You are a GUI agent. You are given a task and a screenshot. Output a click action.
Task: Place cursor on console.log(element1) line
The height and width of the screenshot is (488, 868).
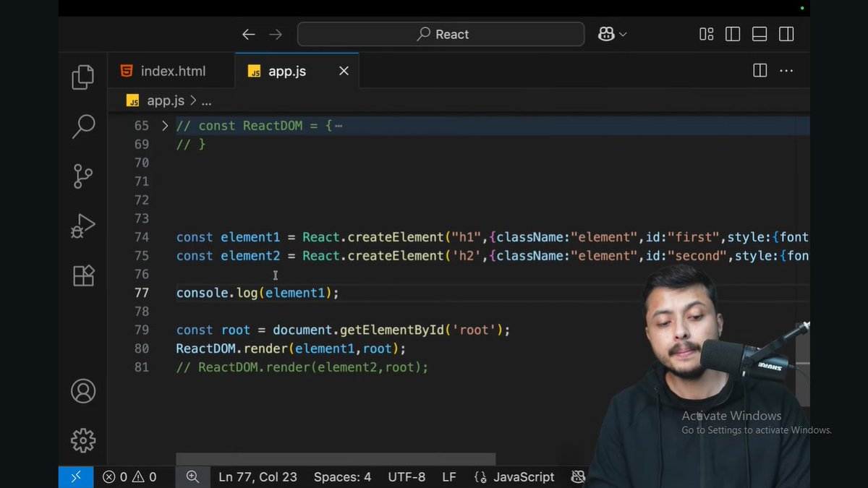(258, 293)
